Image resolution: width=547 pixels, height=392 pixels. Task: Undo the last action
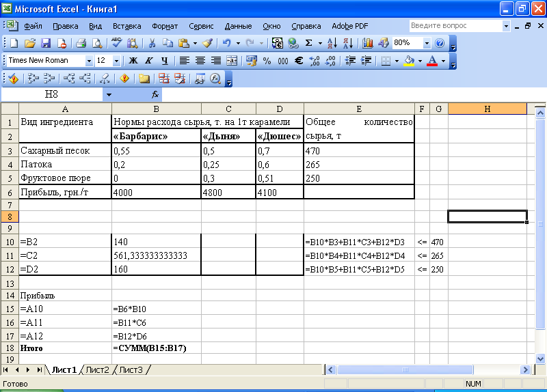(x=227, y=43)
